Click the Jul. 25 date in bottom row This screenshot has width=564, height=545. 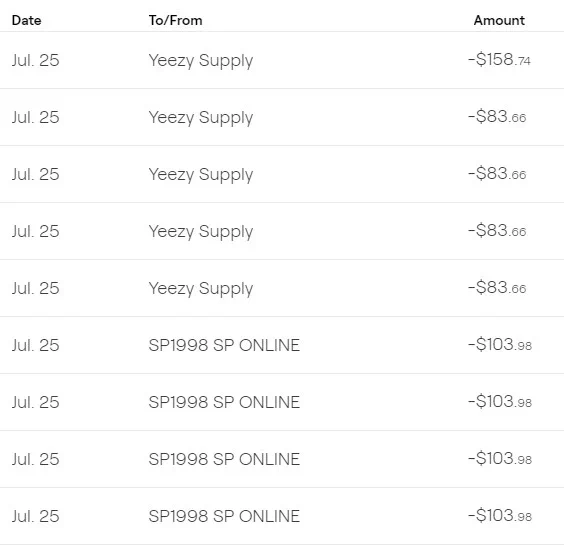[x=35, y=516]
